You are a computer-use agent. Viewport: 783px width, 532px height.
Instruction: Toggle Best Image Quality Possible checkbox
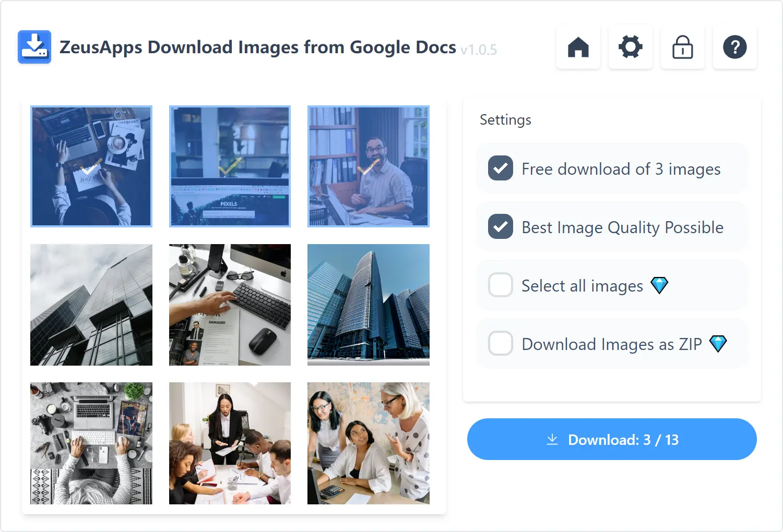(x=501, y=227)
